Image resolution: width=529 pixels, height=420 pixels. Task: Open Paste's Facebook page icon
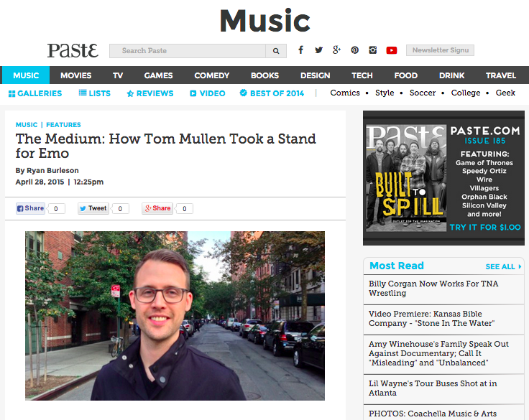pyautogui.click(x=300, y=50)
